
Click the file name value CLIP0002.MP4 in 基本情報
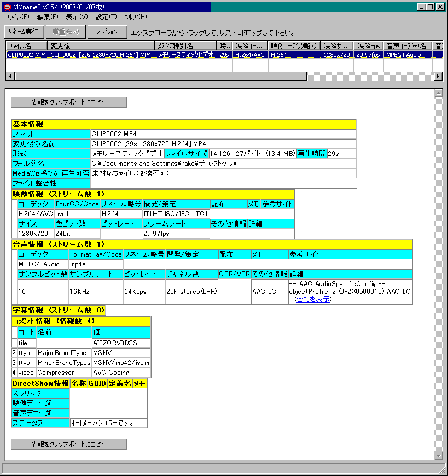click(114, 134)
